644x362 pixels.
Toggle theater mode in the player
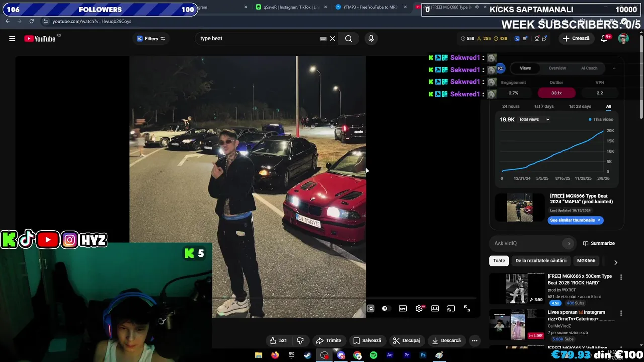[x=435, y=309]
